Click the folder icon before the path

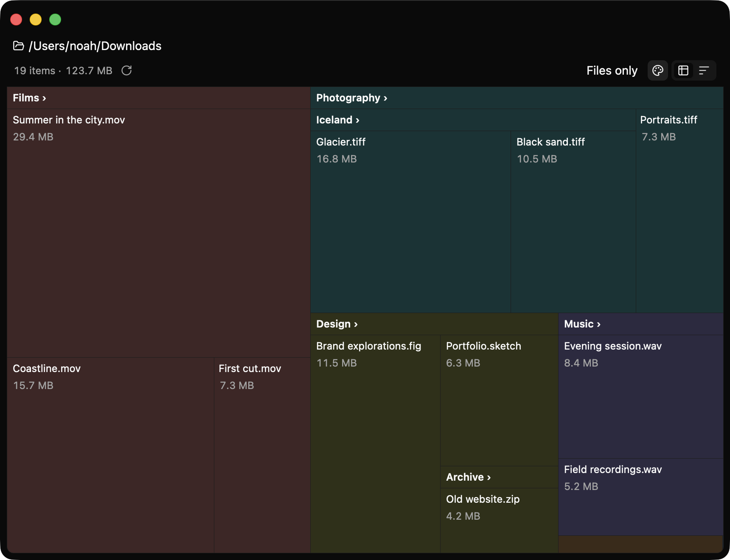point(18,45)
